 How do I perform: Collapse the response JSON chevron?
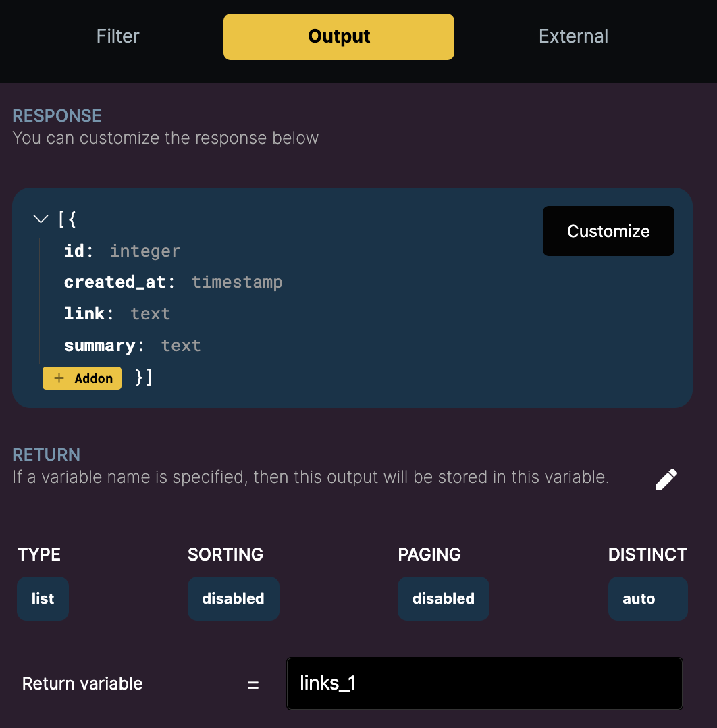coord(41,219)
